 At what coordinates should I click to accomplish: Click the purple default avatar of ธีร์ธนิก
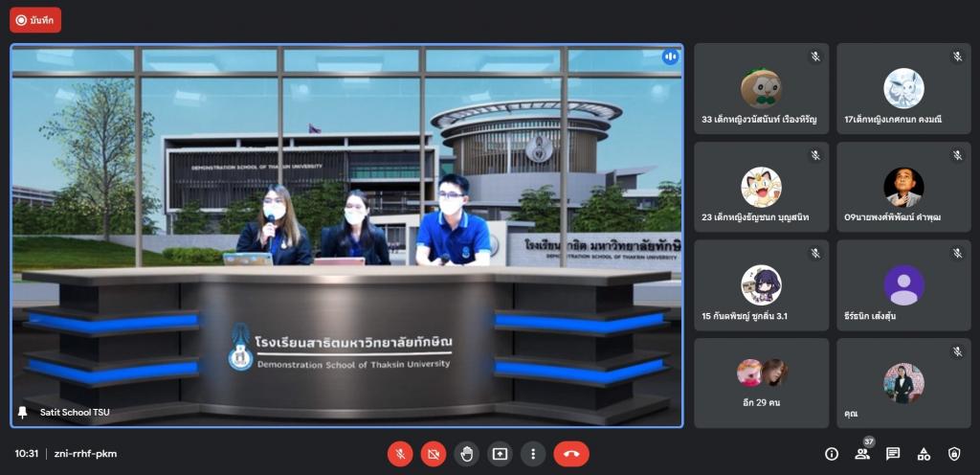point(903,285)
